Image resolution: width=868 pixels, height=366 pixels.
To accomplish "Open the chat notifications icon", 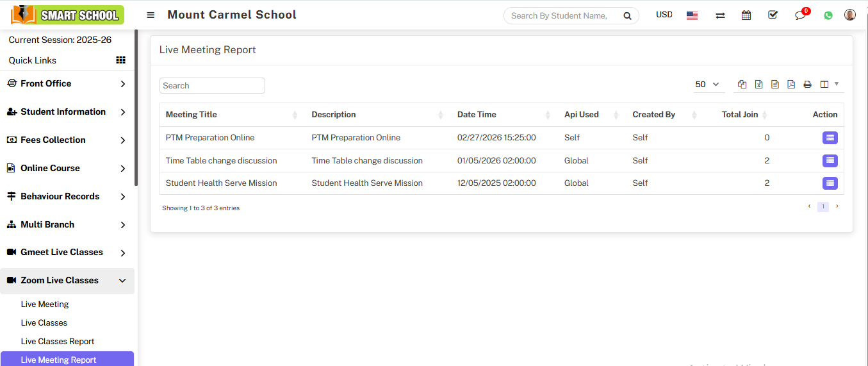I will pos(800,15).
